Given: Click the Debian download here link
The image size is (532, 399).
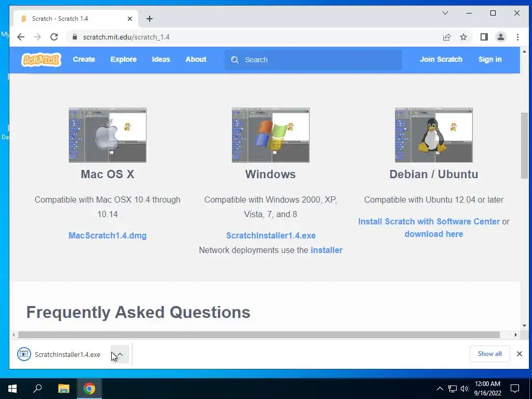Looking at the screenshot, I should pyautogui.click(x=434, y=234).
